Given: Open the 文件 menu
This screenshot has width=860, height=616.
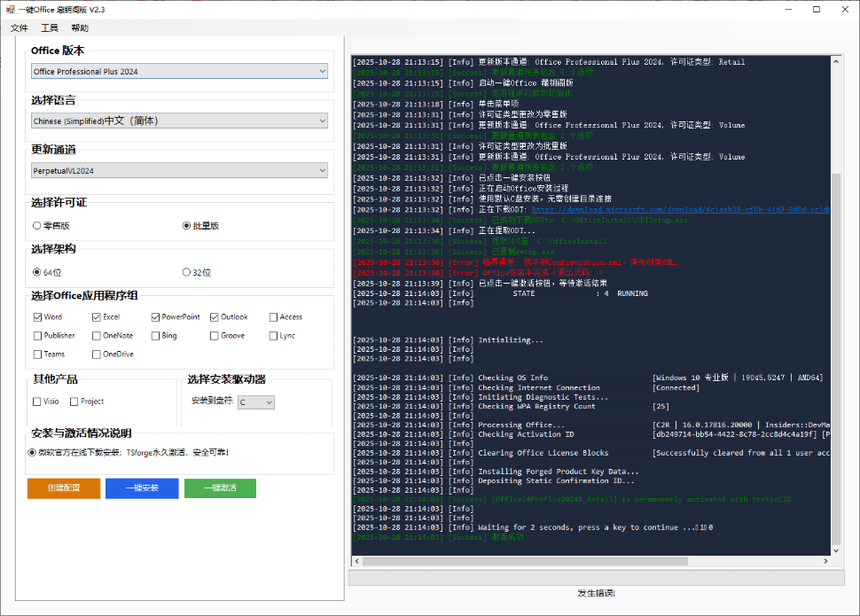Looking at the screenshot, I should (x=20, y=28).
